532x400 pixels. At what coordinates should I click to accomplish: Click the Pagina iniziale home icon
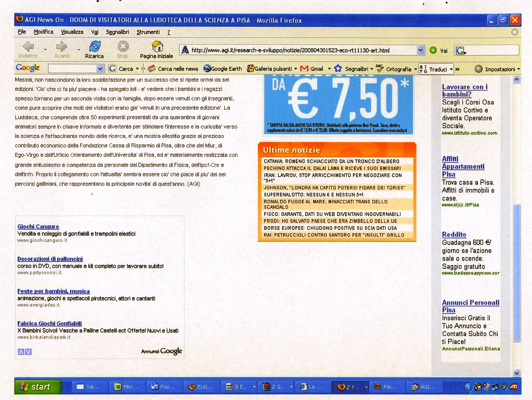pyautogui.click(x=157, y=46)
